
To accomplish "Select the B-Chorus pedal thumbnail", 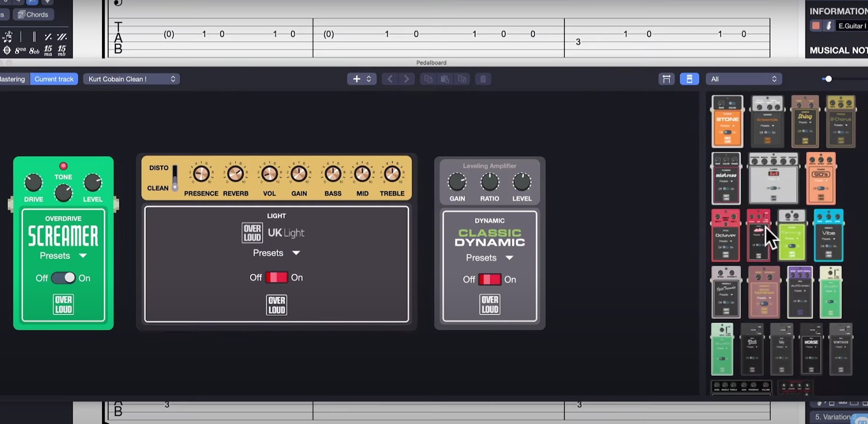I will [x=841, y=121].
